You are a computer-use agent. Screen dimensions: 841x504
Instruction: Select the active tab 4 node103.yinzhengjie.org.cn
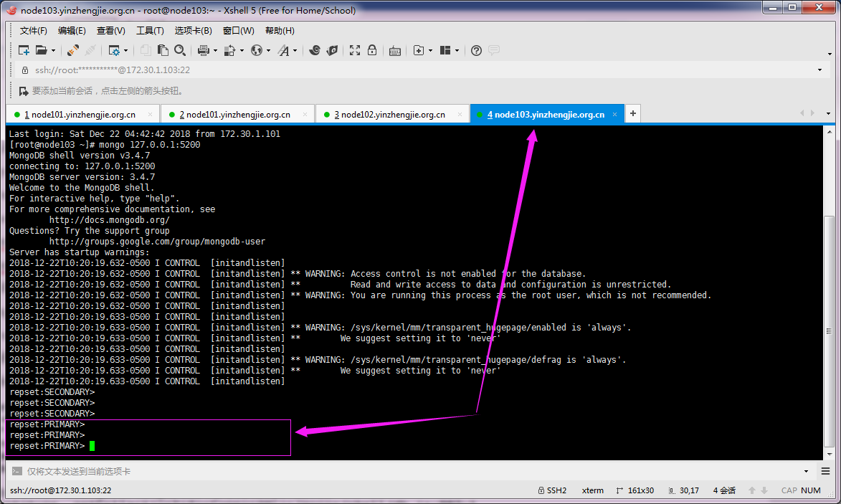pyautogui.click(x=546, y=114)
